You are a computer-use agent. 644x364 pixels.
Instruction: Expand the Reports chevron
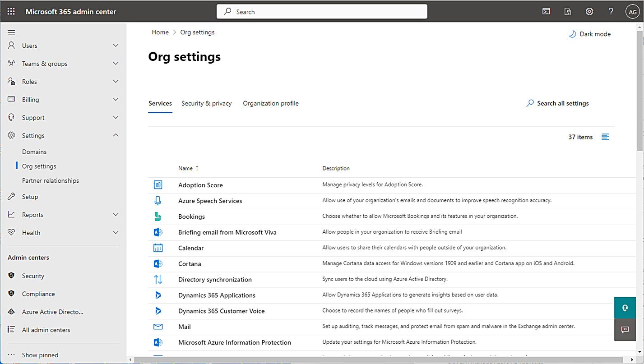point(116,215)
